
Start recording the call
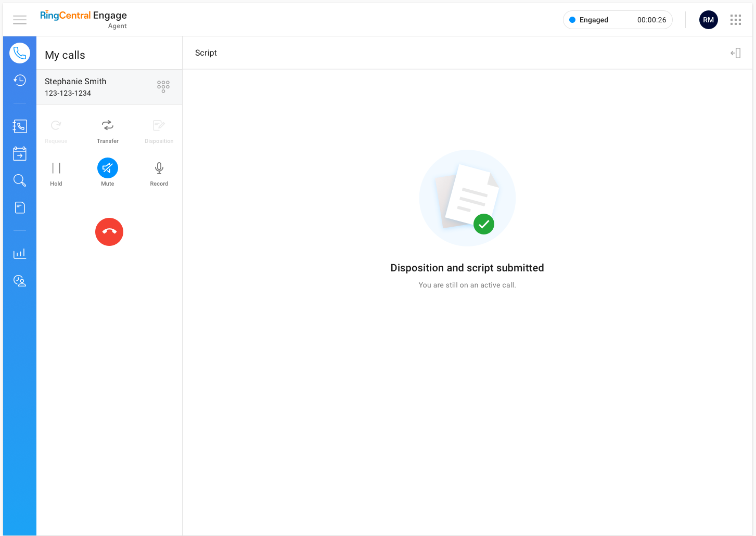point(159,172)
